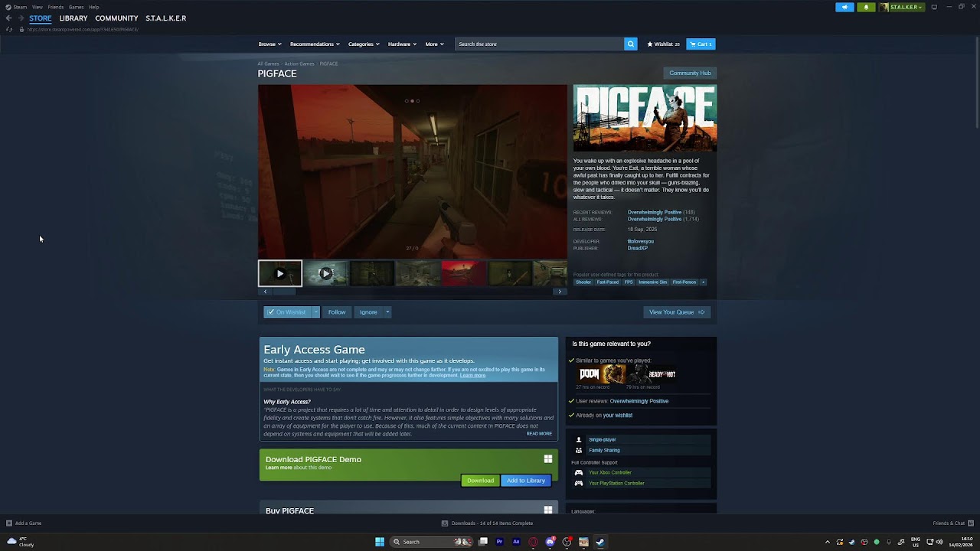Open the Friends menu

(55, 7)
